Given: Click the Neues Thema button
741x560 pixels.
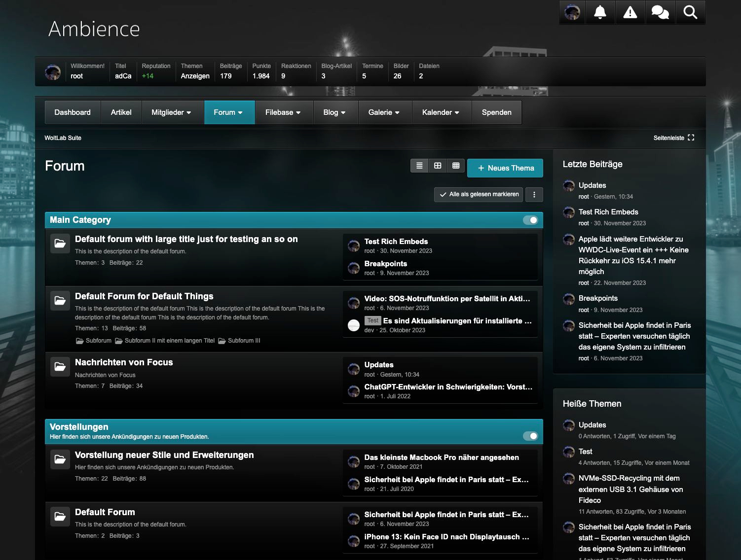Looking at the screenshot, I should click(x=505, y=168).
